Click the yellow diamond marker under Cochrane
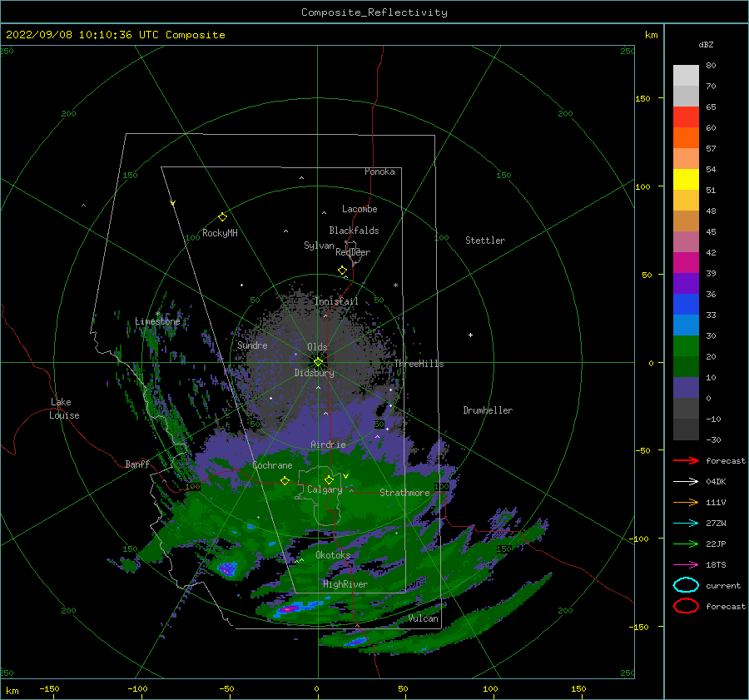This screenshot has height=700, width=749. [x=285, y=480]
